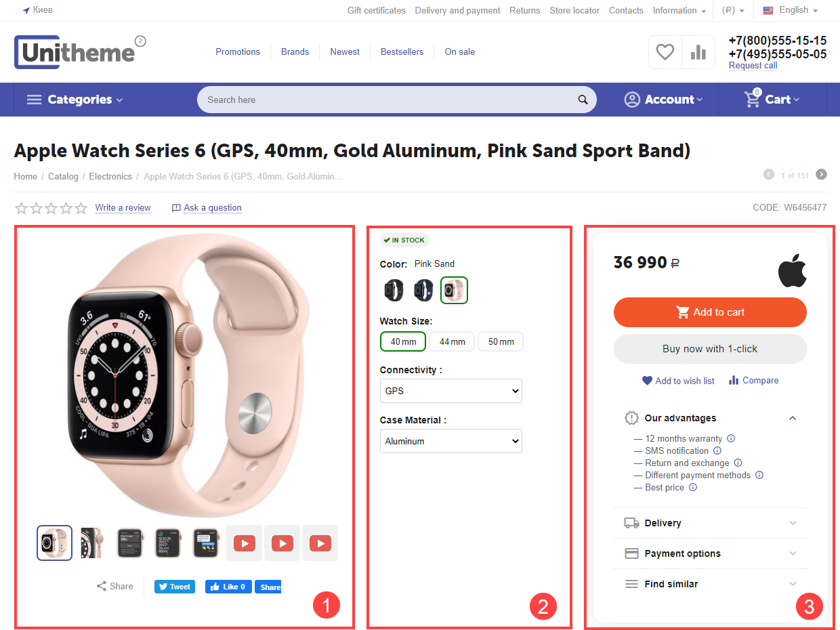Play the first product video thumbnail
Image resolution: width=840 pixels, height=630 pixels.
245,543
